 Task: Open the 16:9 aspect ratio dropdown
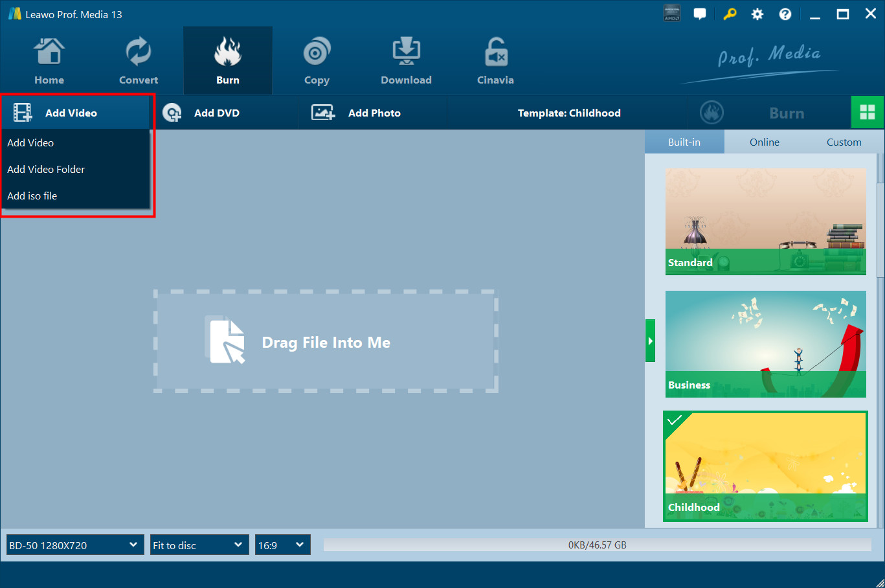coord(282,545)
